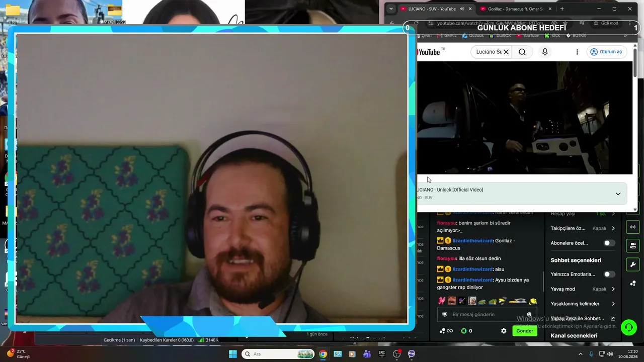
Task: Open the emoji picker in chat input
Action: (529, 314)
